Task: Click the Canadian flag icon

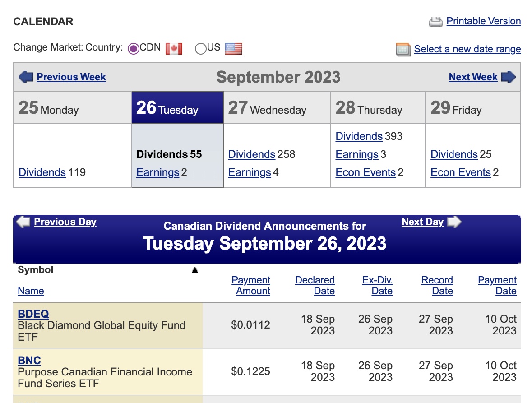Action: (174, 48)
